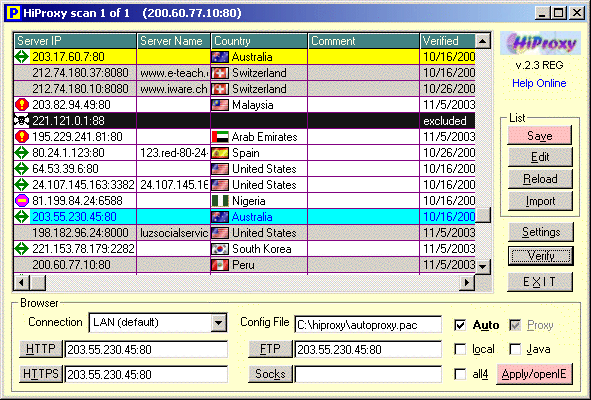The width and height of the screenshot is (591, 400).
Task: Click the FTP address input field
Action: (368, 349)
